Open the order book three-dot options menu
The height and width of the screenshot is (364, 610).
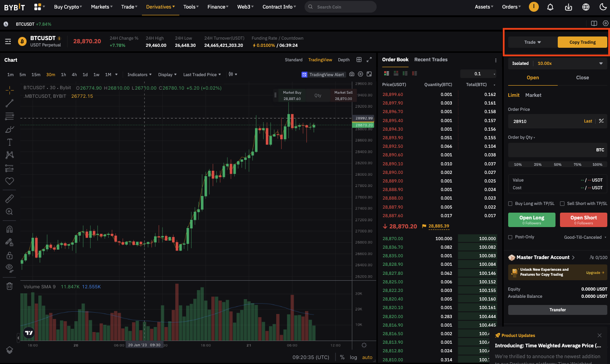pos(496,60)
